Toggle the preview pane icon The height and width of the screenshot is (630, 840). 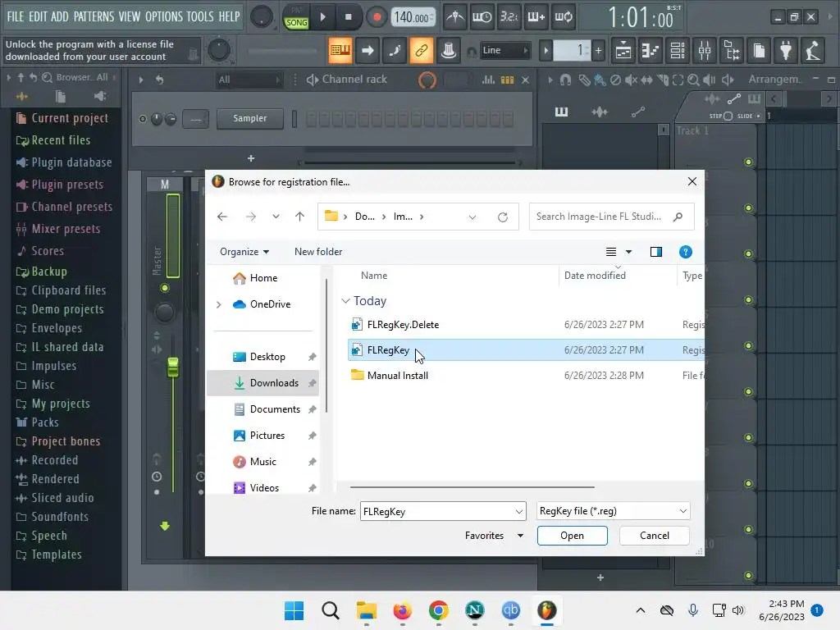(655, 252)
